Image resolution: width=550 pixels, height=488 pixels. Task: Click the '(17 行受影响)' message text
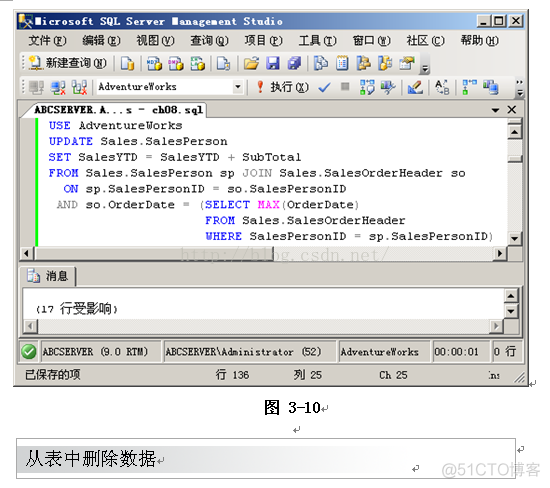coord(76,309)
